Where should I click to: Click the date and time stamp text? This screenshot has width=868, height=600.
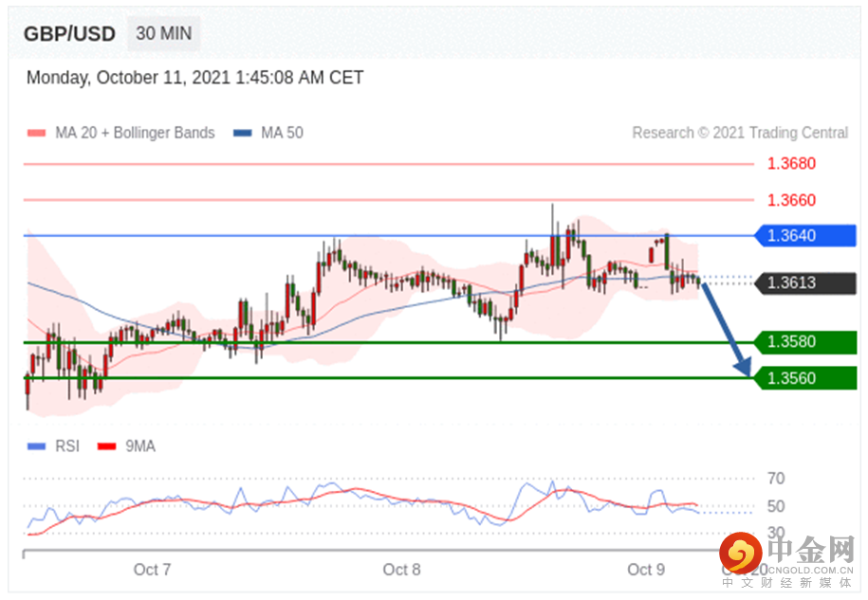194,78
